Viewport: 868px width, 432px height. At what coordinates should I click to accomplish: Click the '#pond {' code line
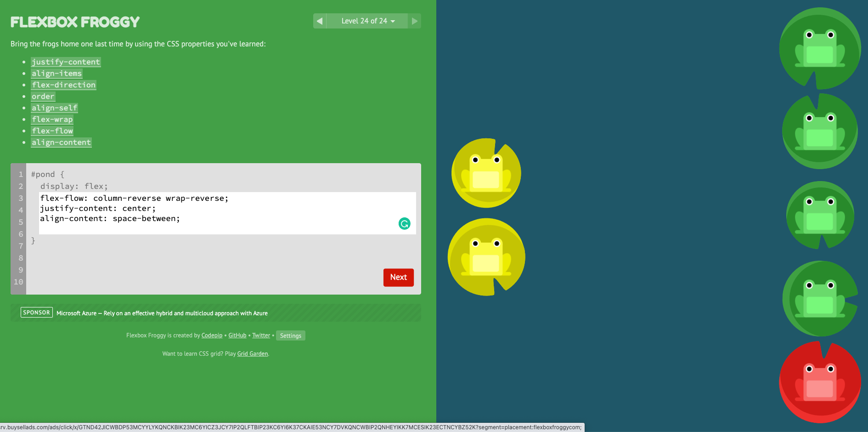48,175
